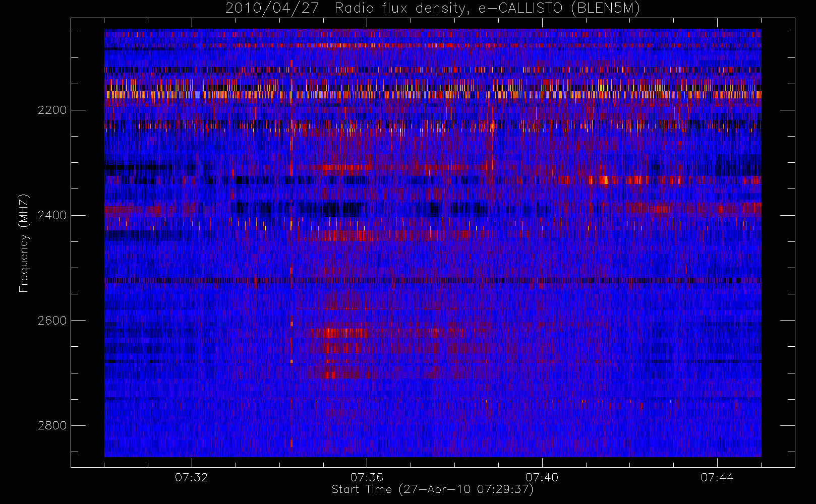This screenshot has height=504, width=816.
Task: Click the 2600 frequency tick label
Action: coord(52,321)
